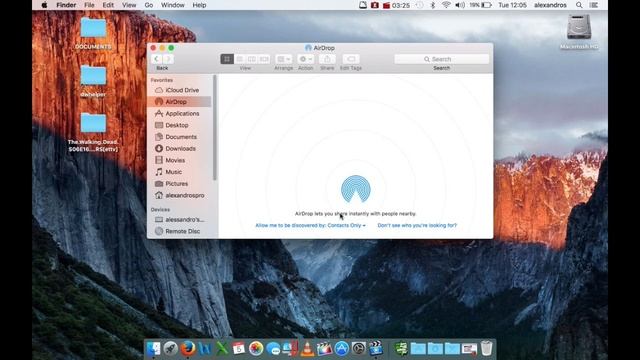Open Finder from the Dock

pyautogui.click(x=153, y=349)
